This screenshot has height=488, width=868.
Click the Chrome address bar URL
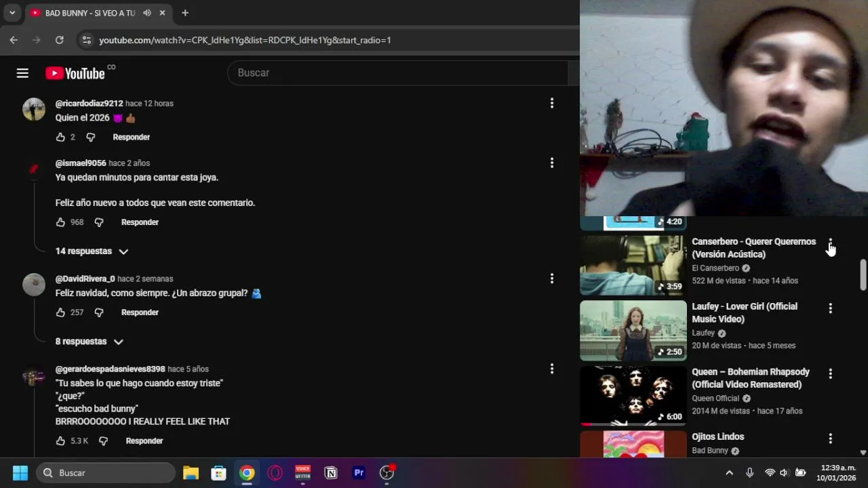pyautogui.click(x=245, y=40)
